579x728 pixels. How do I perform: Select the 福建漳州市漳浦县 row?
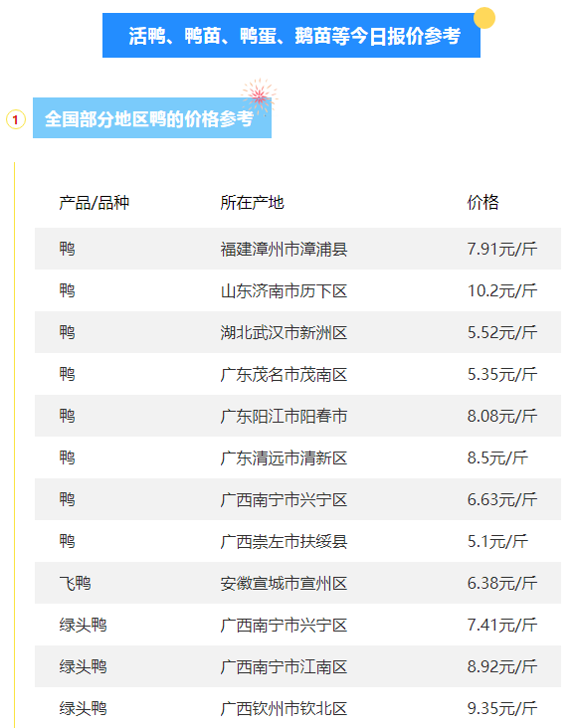(x=297, y=249)
